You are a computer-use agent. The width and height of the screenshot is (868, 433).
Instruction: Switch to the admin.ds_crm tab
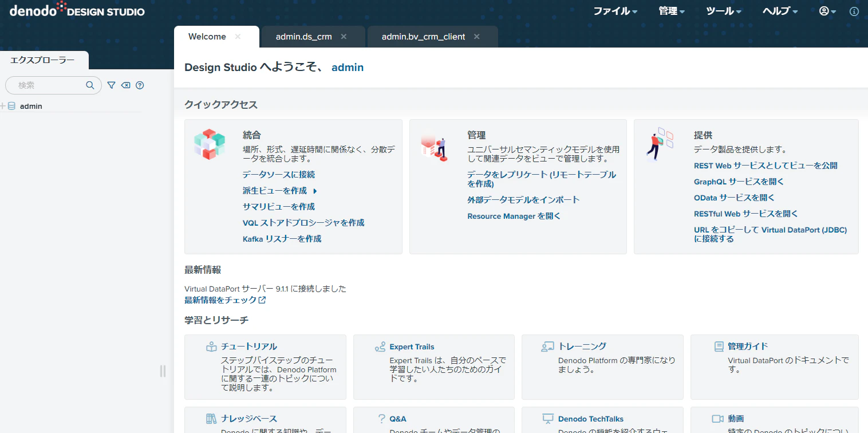pyautogui.click(x=304, y=37)
